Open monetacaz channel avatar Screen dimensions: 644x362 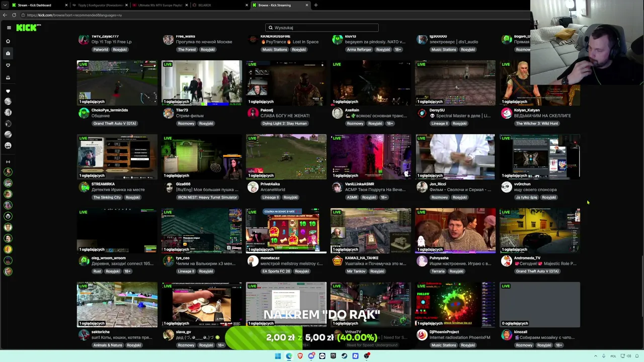click(253, 261)
